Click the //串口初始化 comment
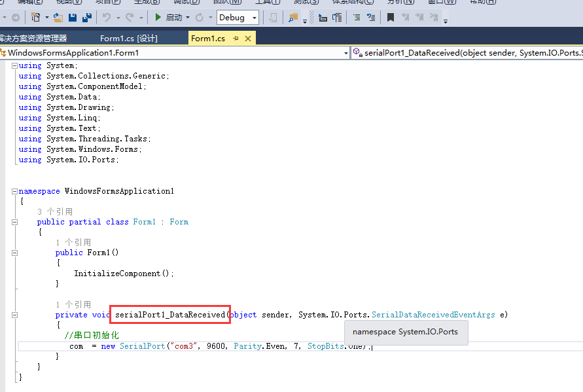 pyautogui.click(x=92, y=335)
